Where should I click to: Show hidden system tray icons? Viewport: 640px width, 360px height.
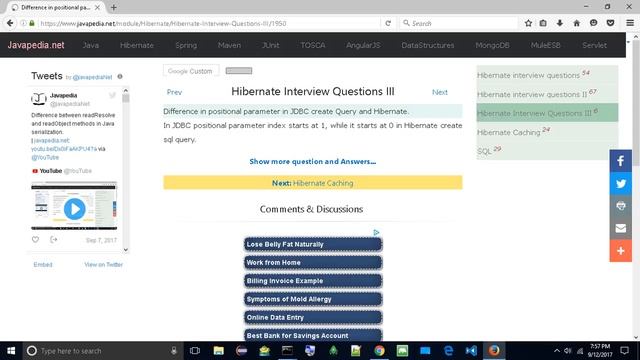(x=557, y=351)
